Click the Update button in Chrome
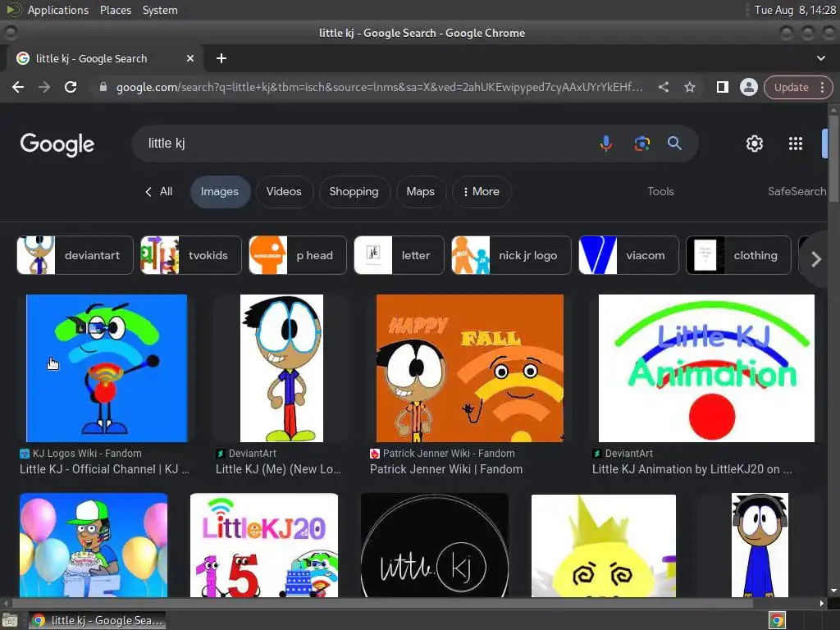This screenshot has height=630, width=840. [791, 87]
